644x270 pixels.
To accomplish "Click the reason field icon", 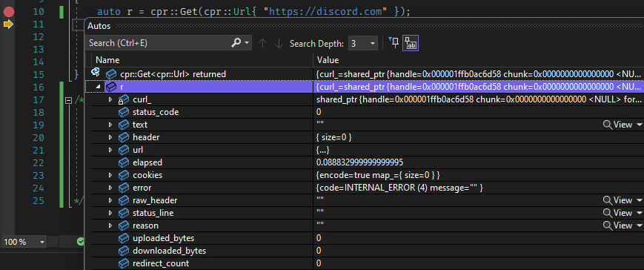I will click(x=124, y=225).
